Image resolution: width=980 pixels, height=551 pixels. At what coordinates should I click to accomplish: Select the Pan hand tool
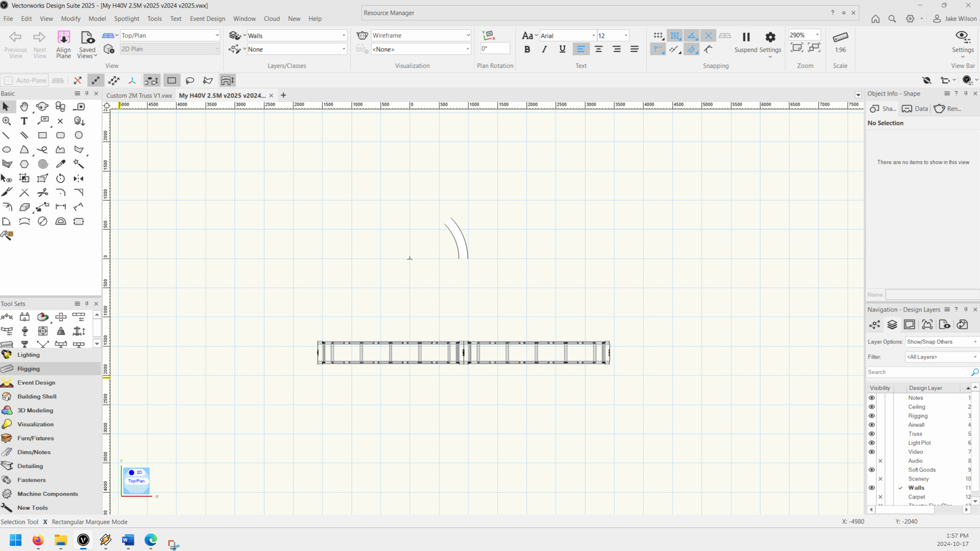coord(24,107)
